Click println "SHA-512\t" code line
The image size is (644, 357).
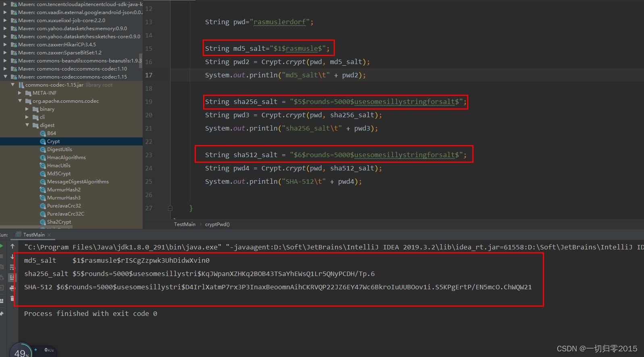click(x=283, y=181)
